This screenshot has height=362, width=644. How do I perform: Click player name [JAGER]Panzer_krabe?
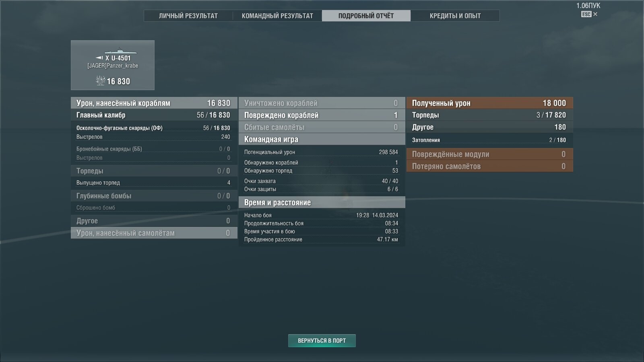(113, 66)
